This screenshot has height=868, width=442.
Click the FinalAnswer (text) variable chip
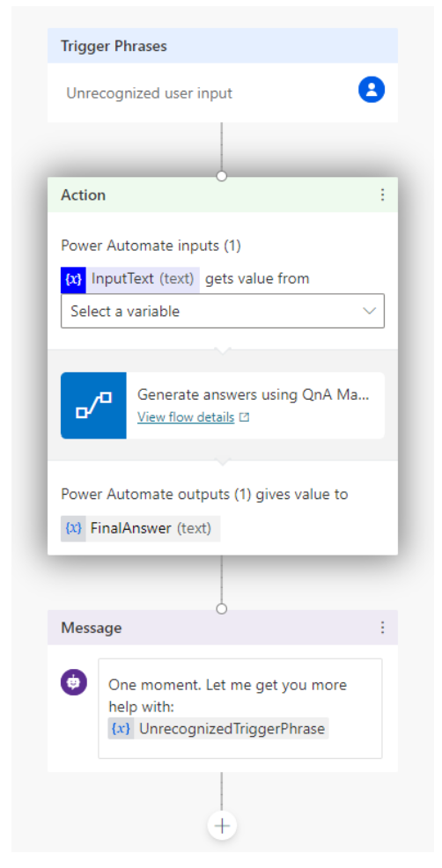[141, 529]
